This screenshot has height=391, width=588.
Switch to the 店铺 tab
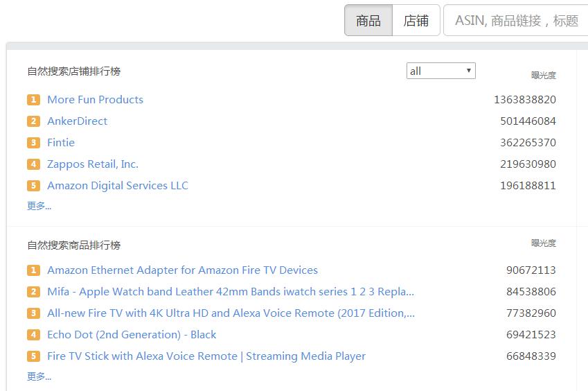click(416, 21)
